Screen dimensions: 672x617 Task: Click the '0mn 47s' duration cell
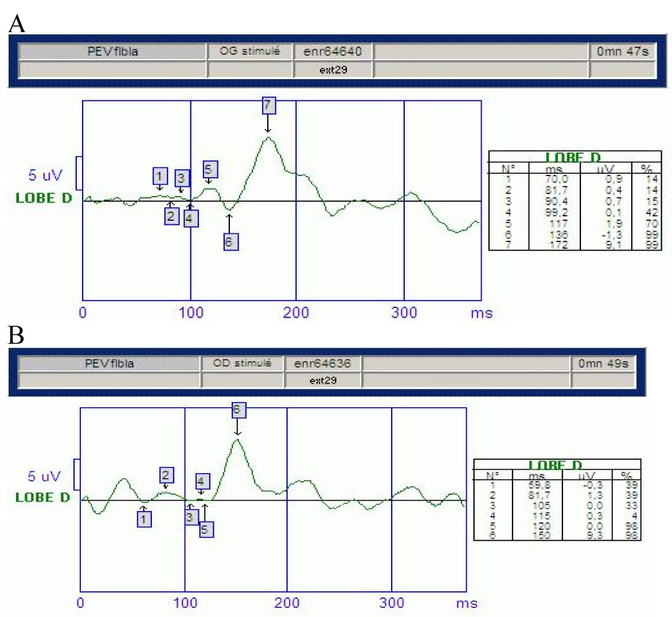622,52
